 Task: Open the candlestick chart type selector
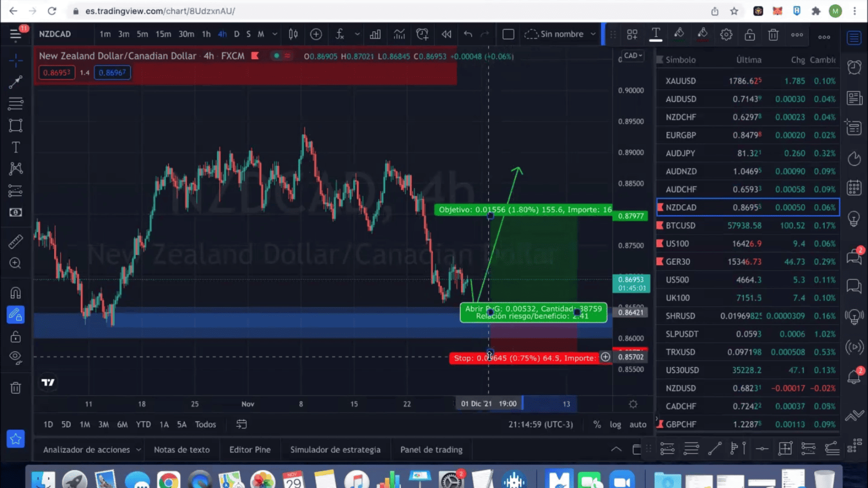click(293, 34)
